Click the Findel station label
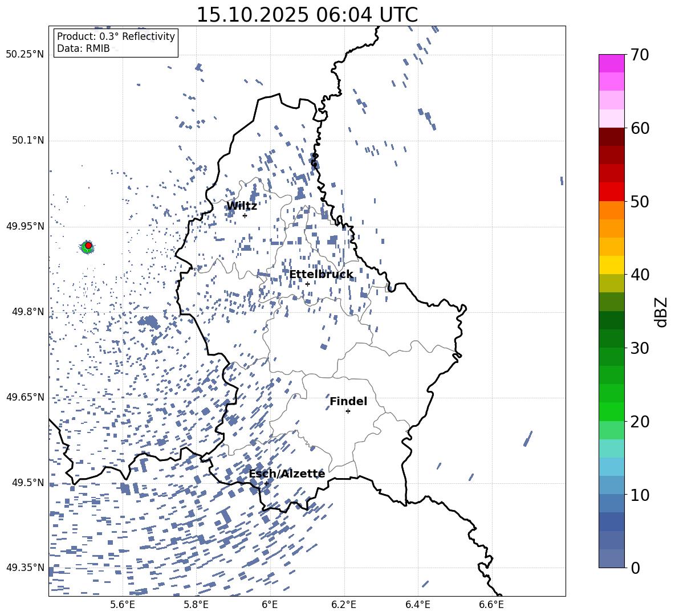 (x=348, y=401)
